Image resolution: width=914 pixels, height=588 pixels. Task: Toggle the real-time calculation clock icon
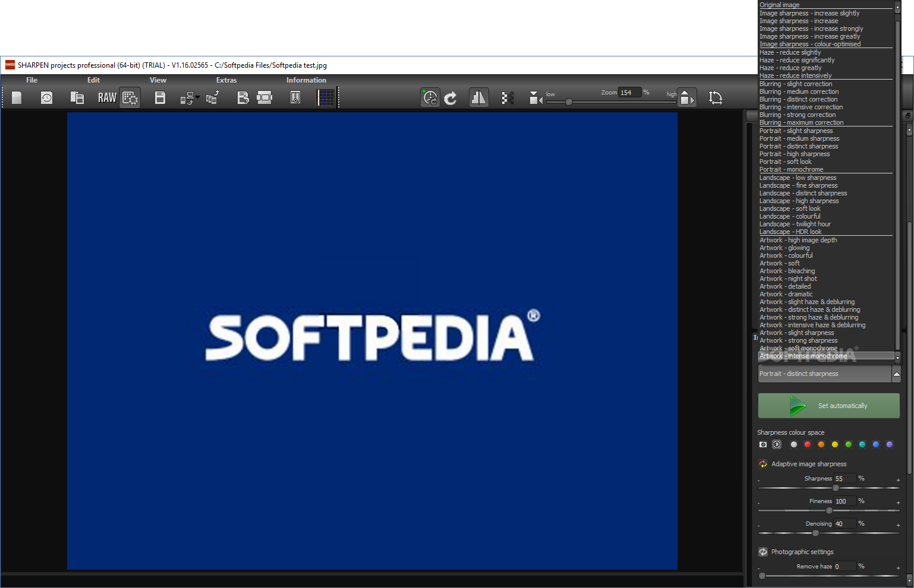tap(430, 97)
